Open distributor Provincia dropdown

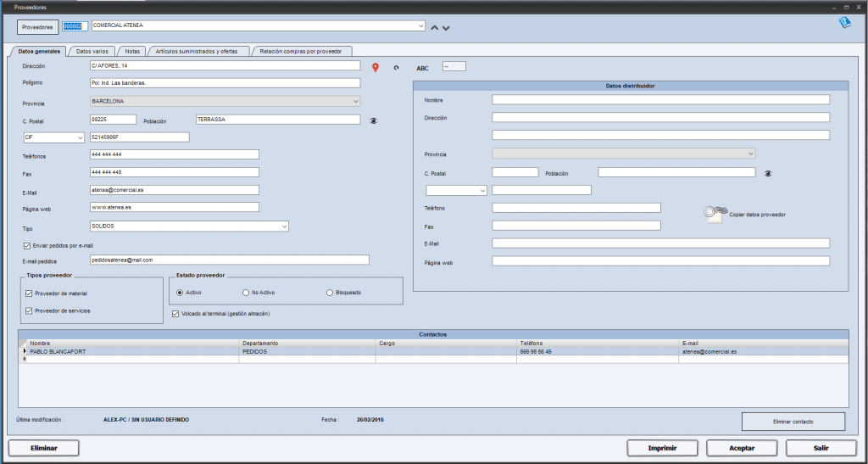pos(751,154)
